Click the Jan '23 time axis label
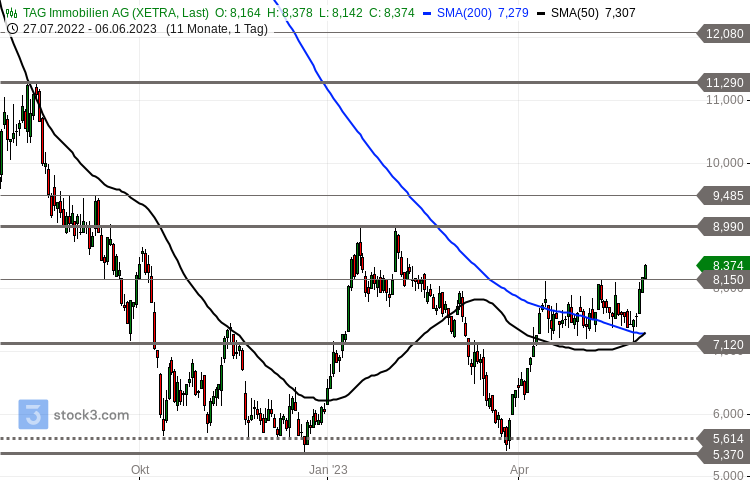750x480 pixels. [x=328, y=470]
